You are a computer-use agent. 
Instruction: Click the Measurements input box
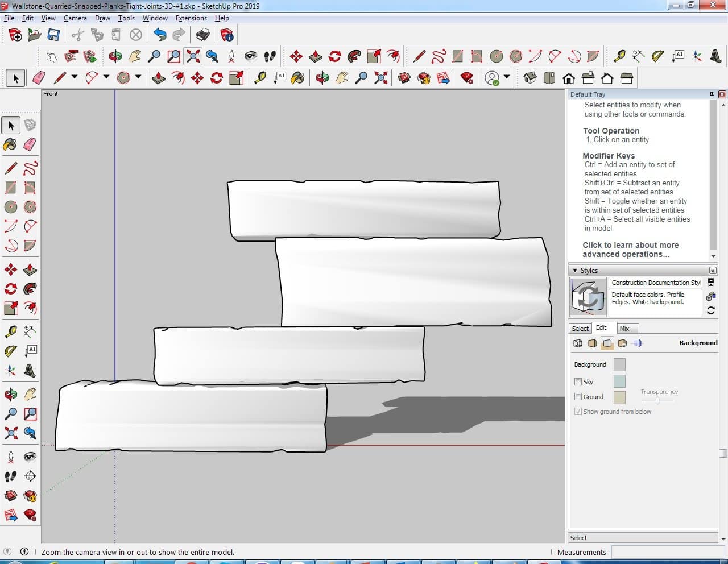(667, 552)
